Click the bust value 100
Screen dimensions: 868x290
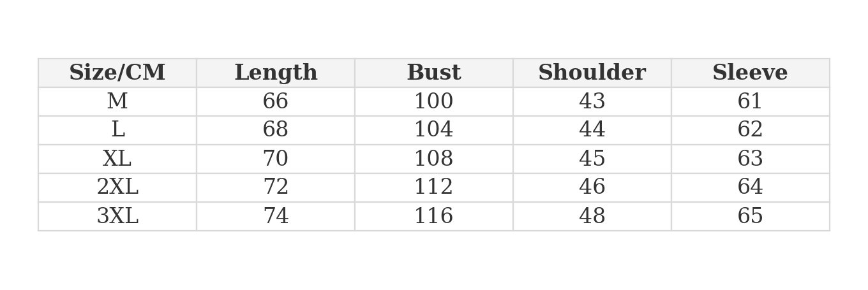click(x=434, y=102)
